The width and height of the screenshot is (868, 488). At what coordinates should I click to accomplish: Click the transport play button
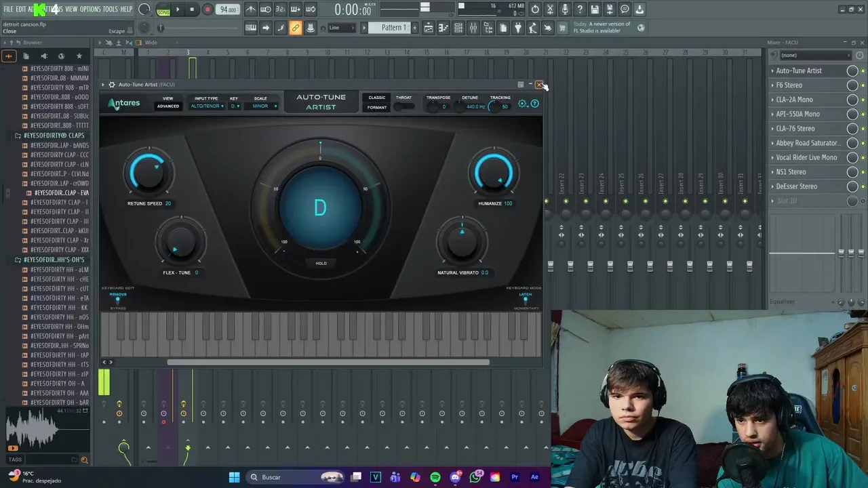[178, 9]
